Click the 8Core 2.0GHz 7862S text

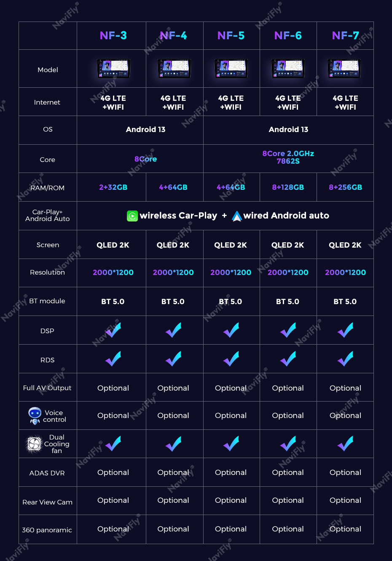click(x=288, y=157)
